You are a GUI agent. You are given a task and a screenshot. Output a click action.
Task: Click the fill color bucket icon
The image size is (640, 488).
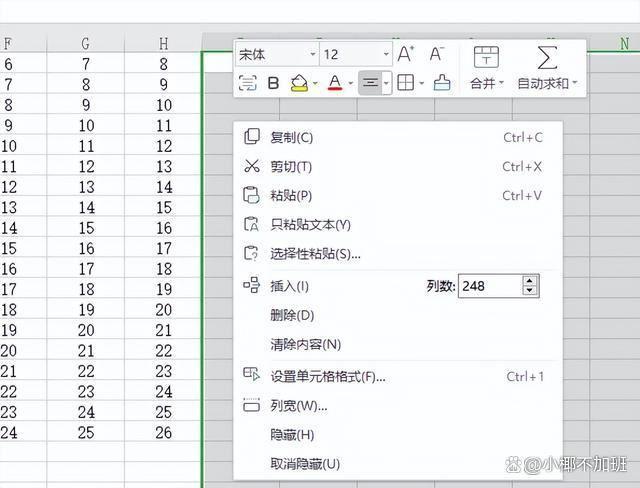pos(299,83)
